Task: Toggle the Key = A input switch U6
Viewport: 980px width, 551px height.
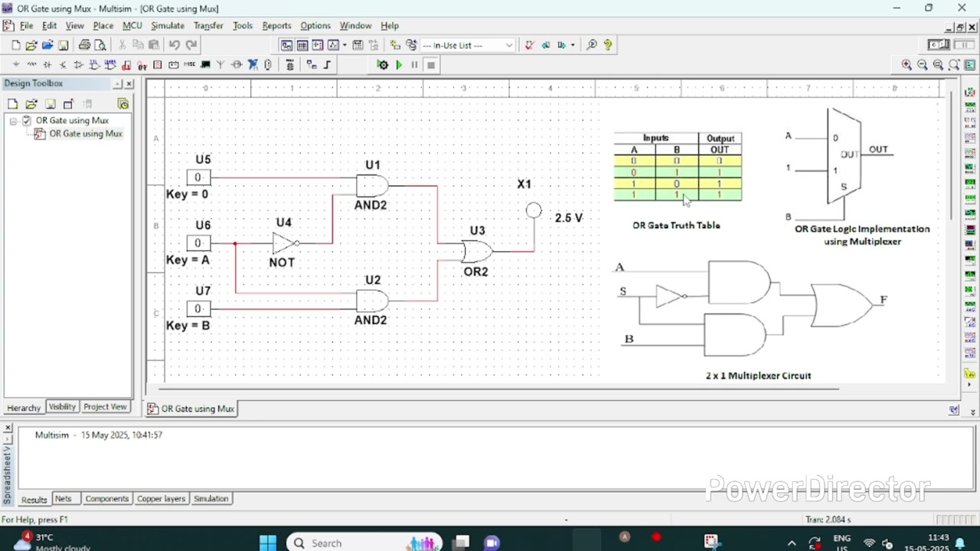Action: (198, 243)
